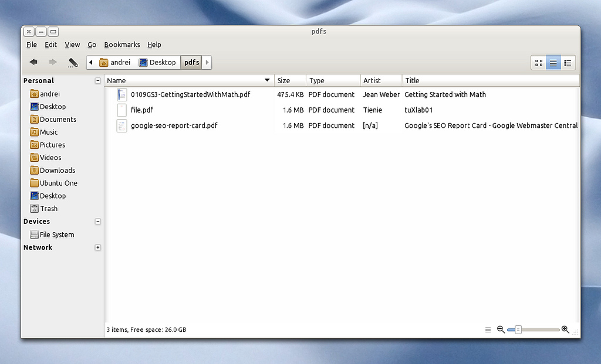Click the zoom out magnifier icon

501,329
